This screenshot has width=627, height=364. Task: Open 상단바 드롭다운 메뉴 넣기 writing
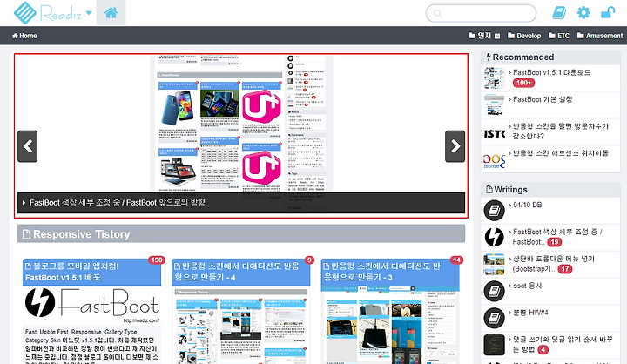coord(552,264)
